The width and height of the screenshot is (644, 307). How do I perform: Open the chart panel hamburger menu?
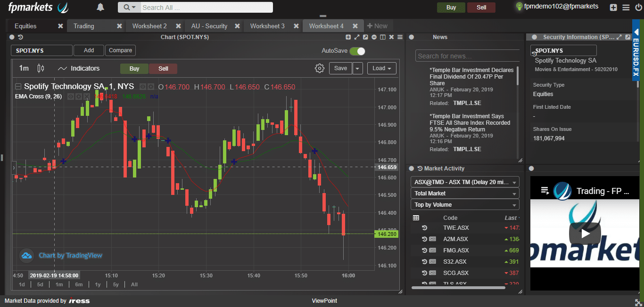click(400, 37)
